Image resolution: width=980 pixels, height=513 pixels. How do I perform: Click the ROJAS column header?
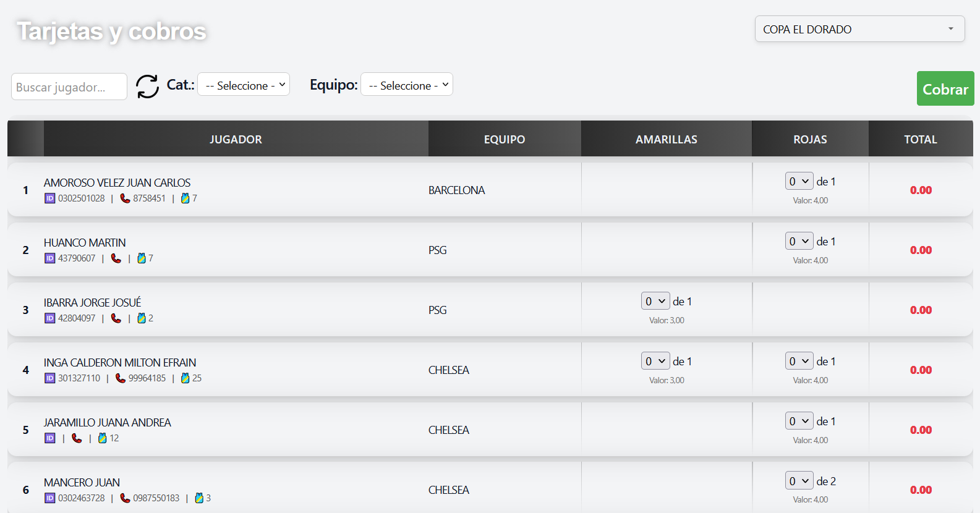pyautogui.click(x=810, y=139)
